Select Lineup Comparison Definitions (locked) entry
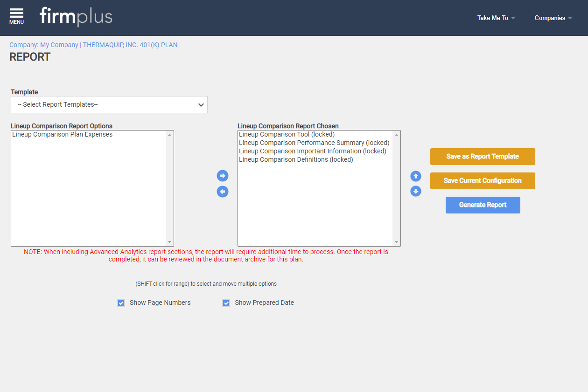This screenshot has width=588, height=392. pos(315,160)
